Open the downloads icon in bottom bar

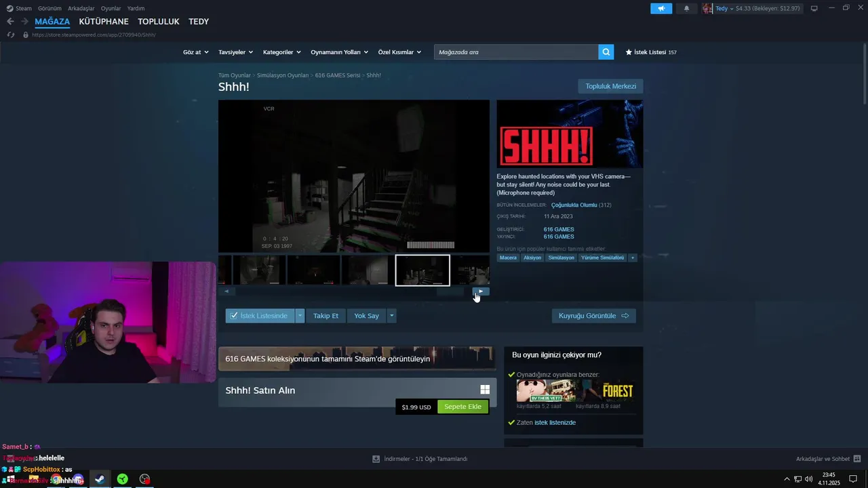pos(376,459)
